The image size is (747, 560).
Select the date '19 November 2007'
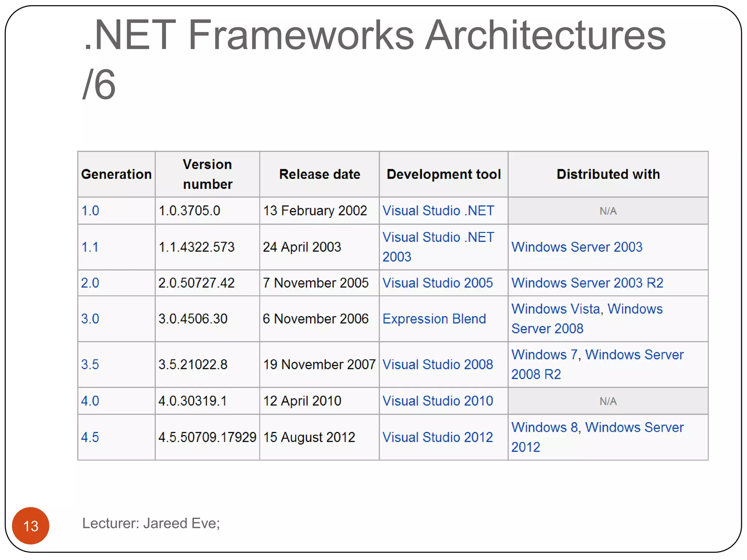pyautogui.click(x=320, y=364)
